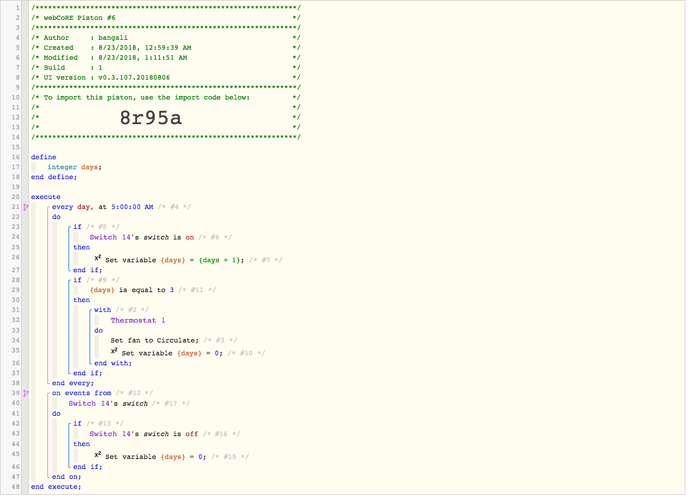
Task: Click the 'end execute;' line
Action: click(56, 487)
